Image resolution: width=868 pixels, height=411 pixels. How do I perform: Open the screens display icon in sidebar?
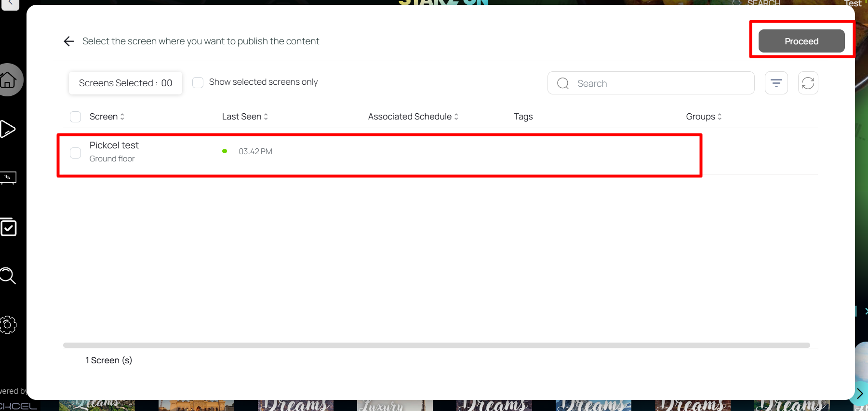[8, 178]
